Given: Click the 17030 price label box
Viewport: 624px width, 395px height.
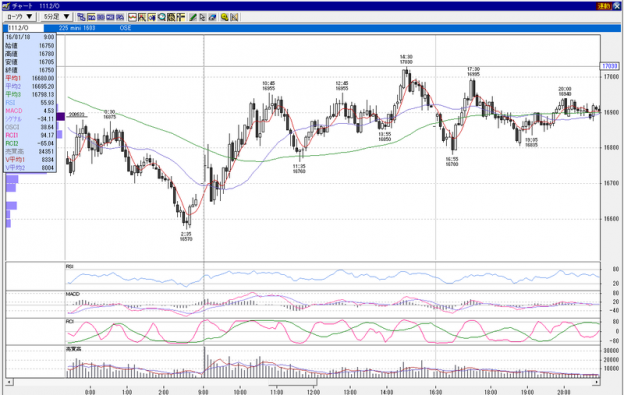Looking at the screenshot, I should coord(609,66).
